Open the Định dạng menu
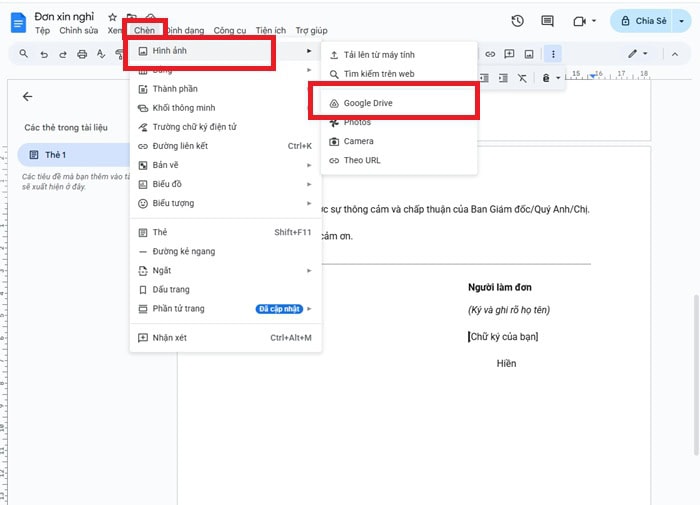 click(185, 31)
